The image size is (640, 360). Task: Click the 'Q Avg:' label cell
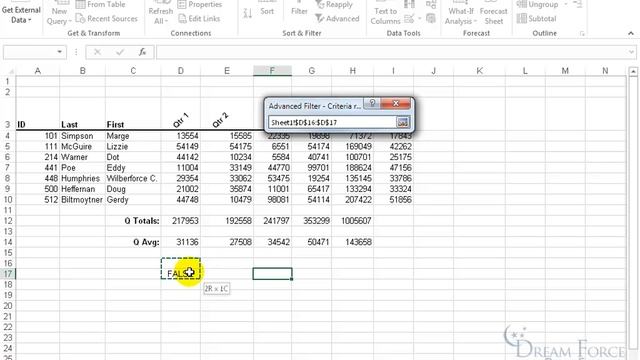tap(133, 242)
